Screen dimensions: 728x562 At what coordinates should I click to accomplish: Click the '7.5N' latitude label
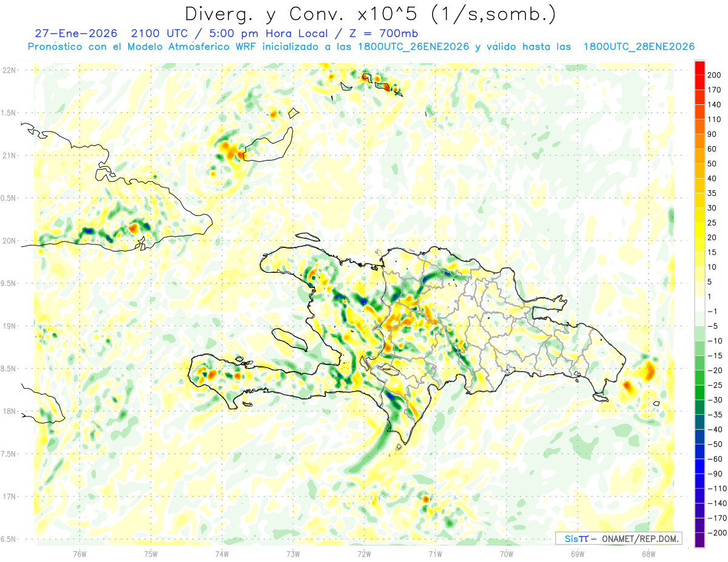point(8,453)
